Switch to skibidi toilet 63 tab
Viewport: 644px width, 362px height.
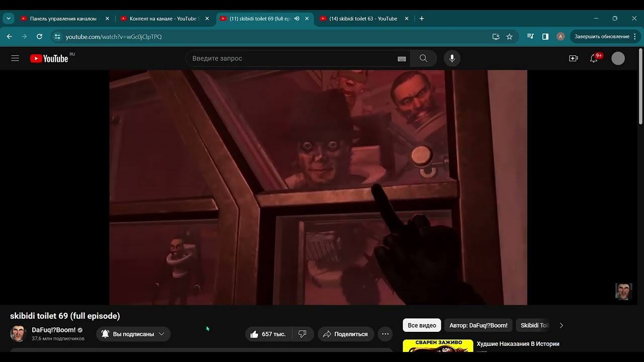coord(359,19)
